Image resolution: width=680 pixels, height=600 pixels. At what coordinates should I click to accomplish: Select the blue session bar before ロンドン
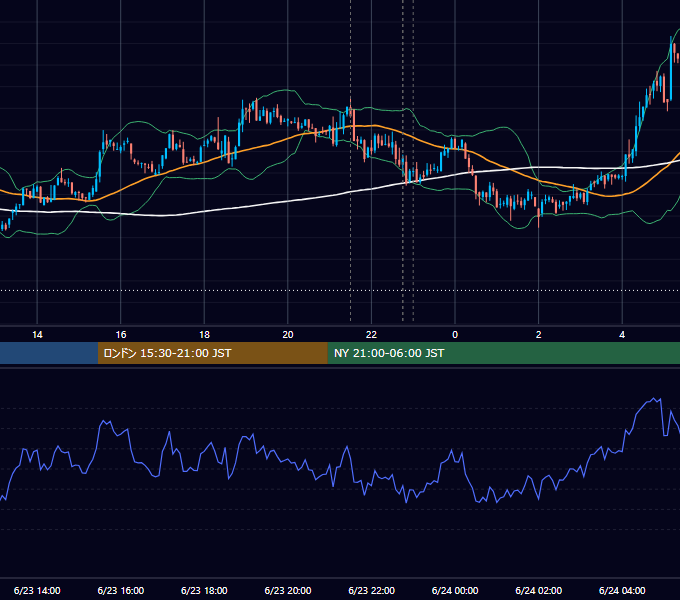tap(49, 353)
